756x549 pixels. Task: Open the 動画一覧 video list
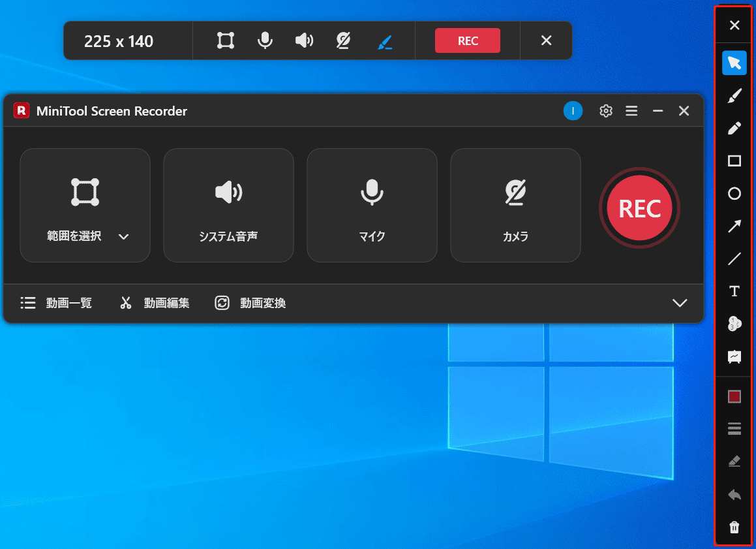tap(56, 303)
